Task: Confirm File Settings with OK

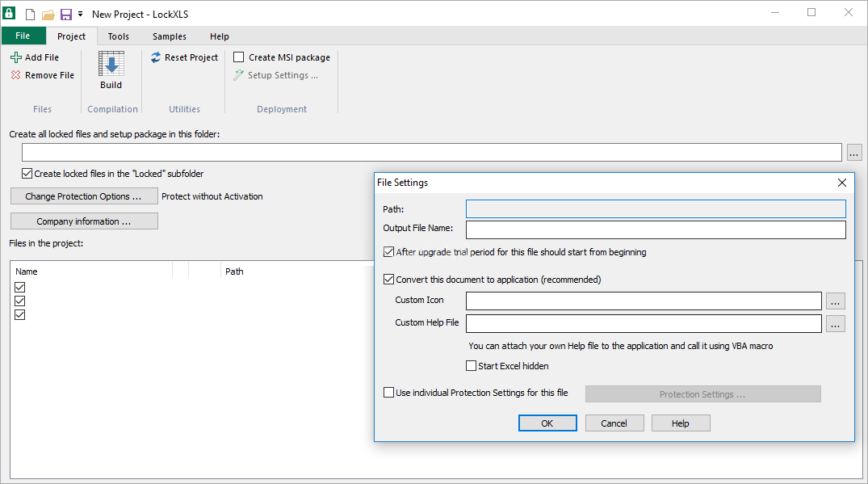Action: 547,423
